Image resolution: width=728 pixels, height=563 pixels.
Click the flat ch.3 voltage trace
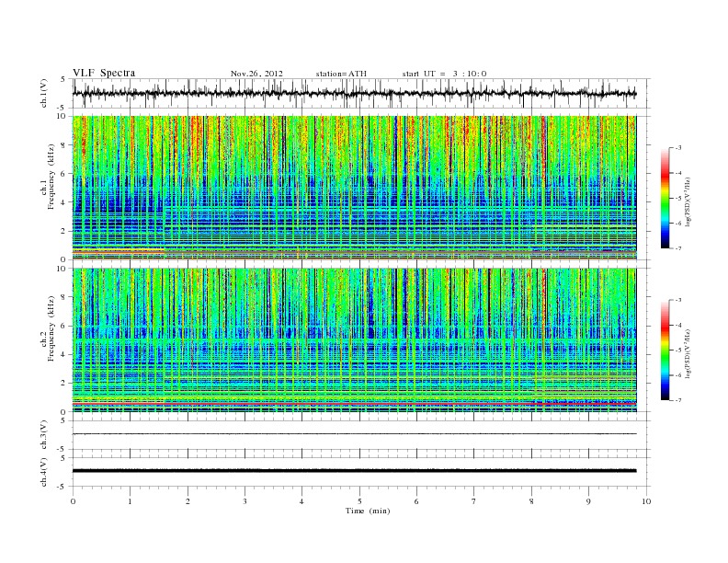click(354, 434)
